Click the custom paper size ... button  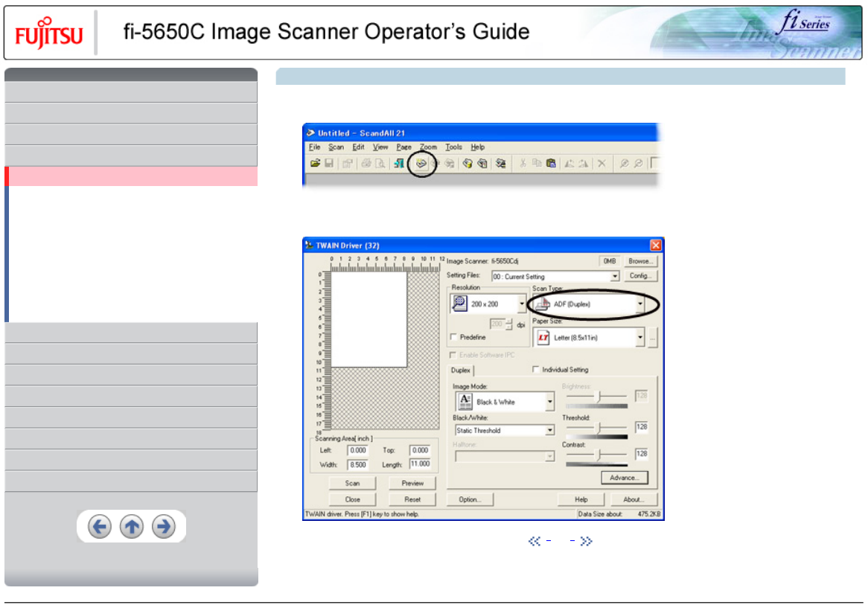(653, 337)
